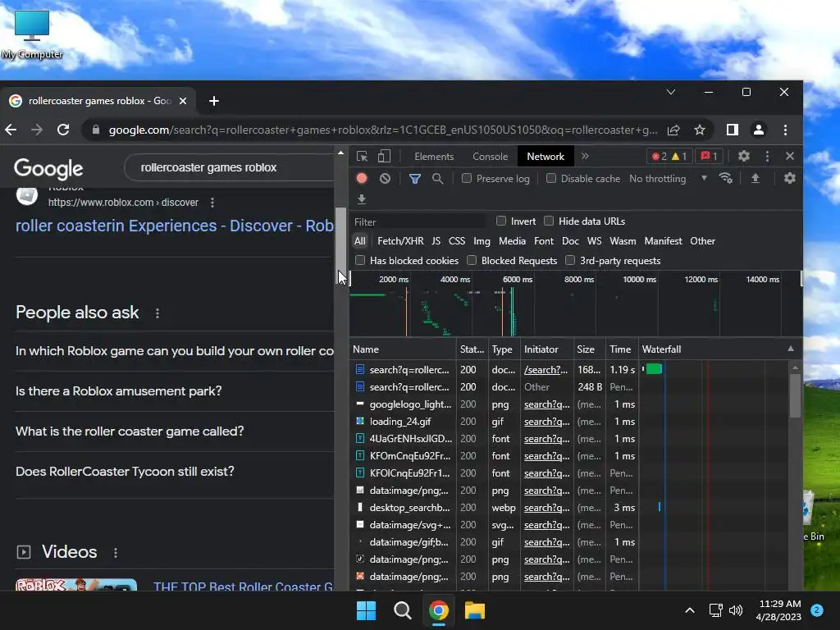Screen dimensions: 840x630
Task: Enable Preserve log checkbox
Action: click(467, 178)
